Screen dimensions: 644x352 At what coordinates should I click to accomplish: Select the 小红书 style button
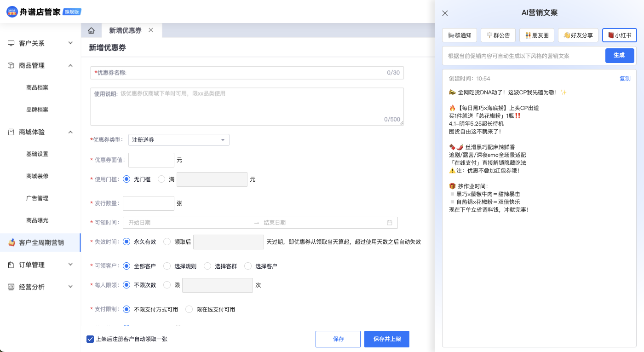coord(619,35)
